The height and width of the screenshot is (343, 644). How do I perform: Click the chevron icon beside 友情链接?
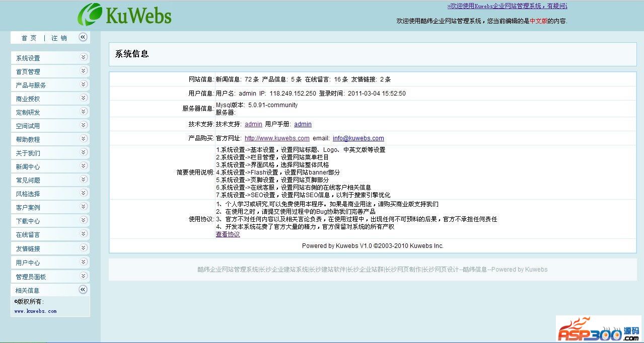(x=84, y=248)
